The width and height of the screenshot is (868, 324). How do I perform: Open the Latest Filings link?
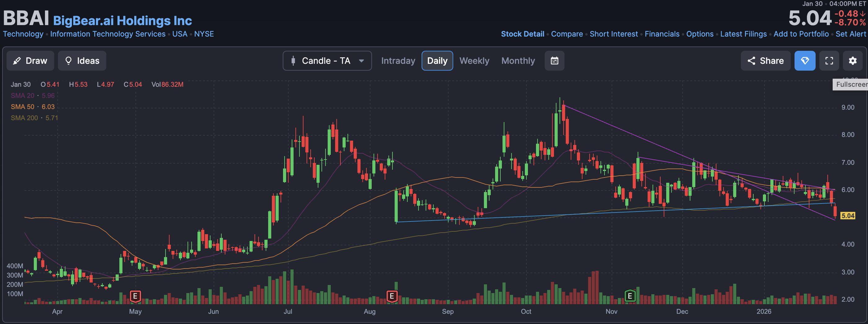743,34
